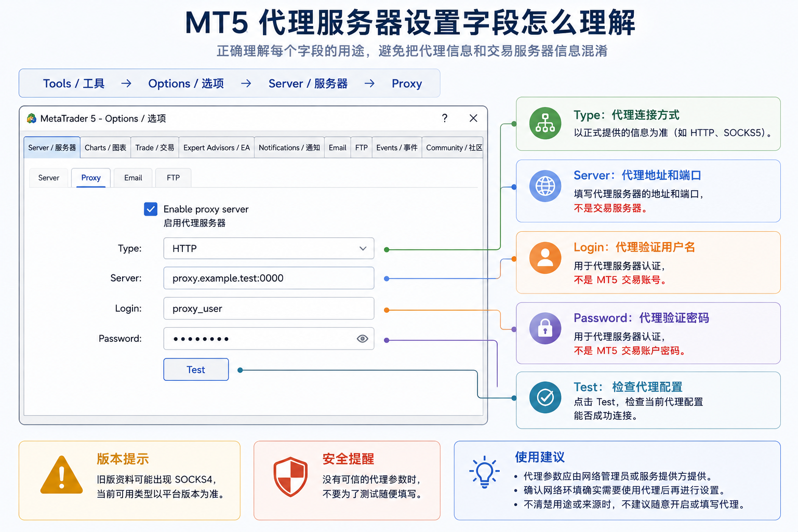Select the Server sub-tab

[x=49, y=178]
